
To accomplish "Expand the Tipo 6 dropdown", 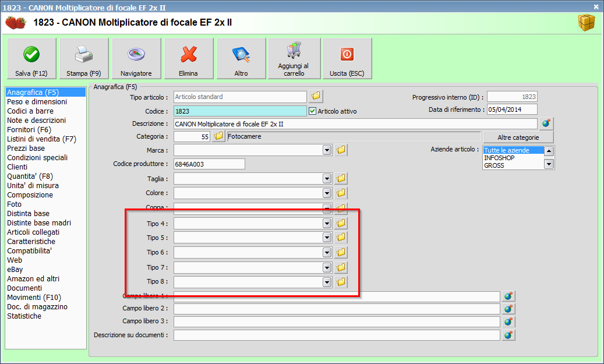I will coord(327,252).
